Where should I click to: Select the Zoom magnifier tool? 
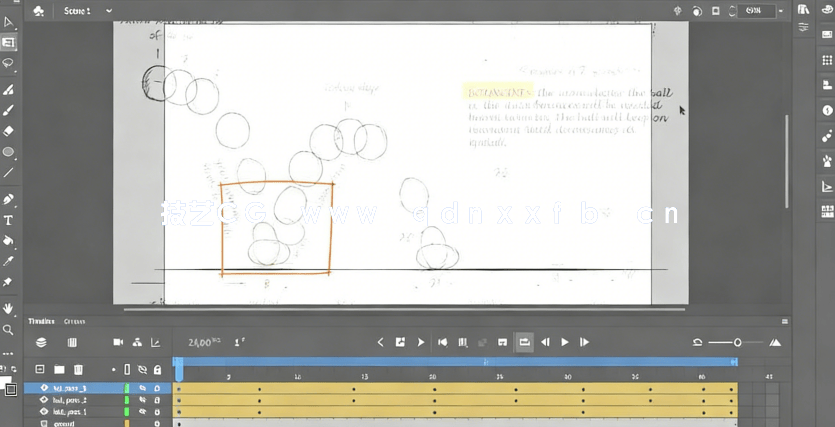(8, 330)
